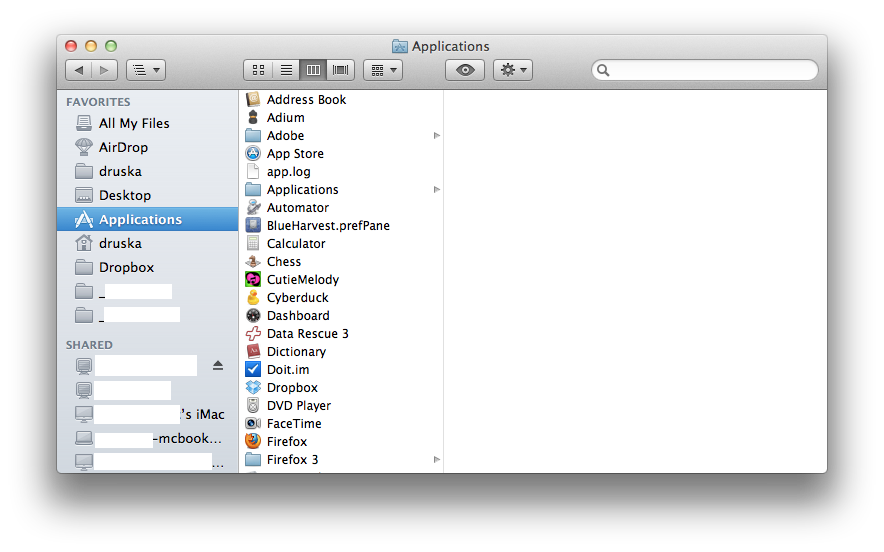Open All My Files in sidebar
Screen dimensions: 884x552
148,123
